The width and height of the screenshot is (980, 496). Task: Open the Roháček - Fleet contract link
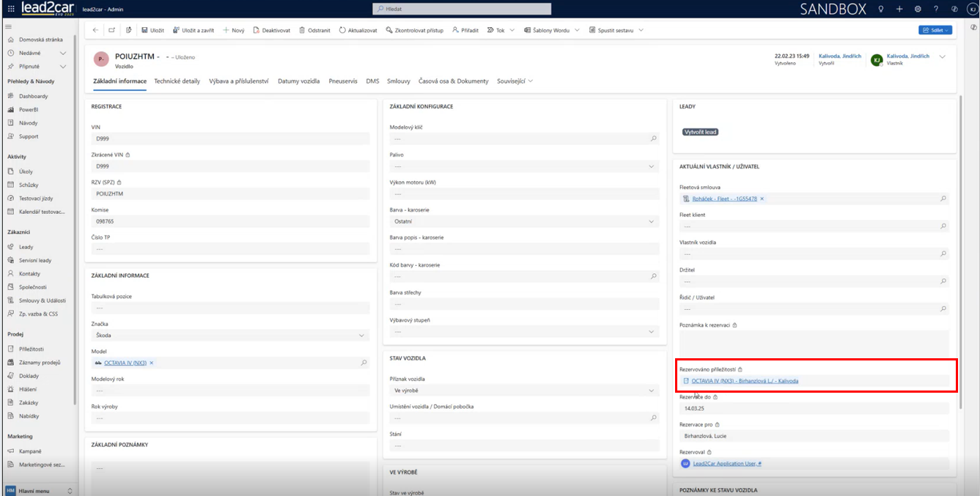[724, 199]
